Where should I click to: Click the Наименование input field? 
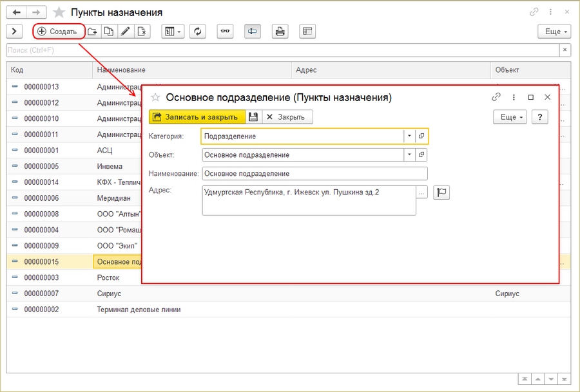pos(314,174)
